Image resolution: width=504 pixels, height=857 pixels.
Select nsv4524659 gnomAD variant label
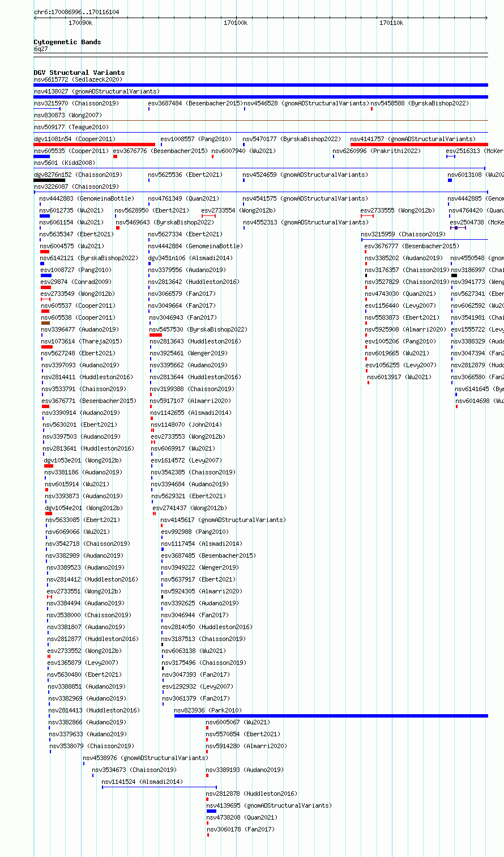pyautogui.click(x=306, y=175)
